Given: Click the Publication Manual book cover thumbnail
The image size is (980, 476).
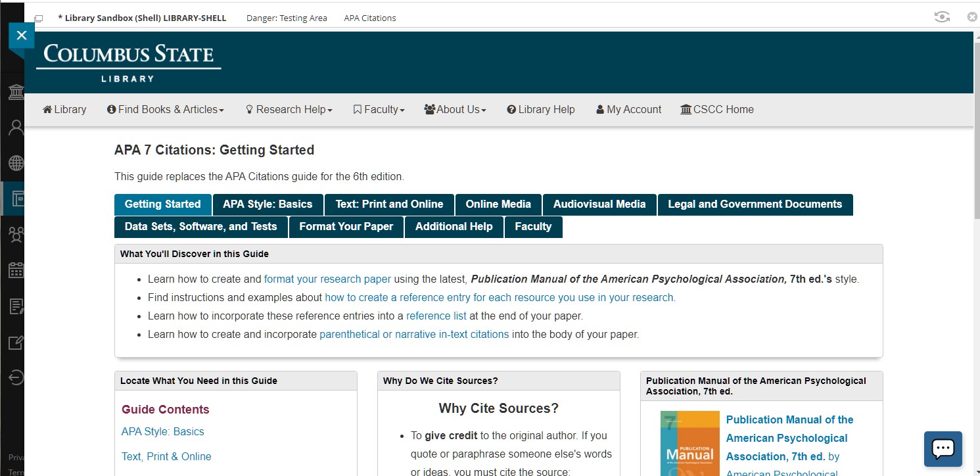Looking at the screenshot, I should [690, 444].
